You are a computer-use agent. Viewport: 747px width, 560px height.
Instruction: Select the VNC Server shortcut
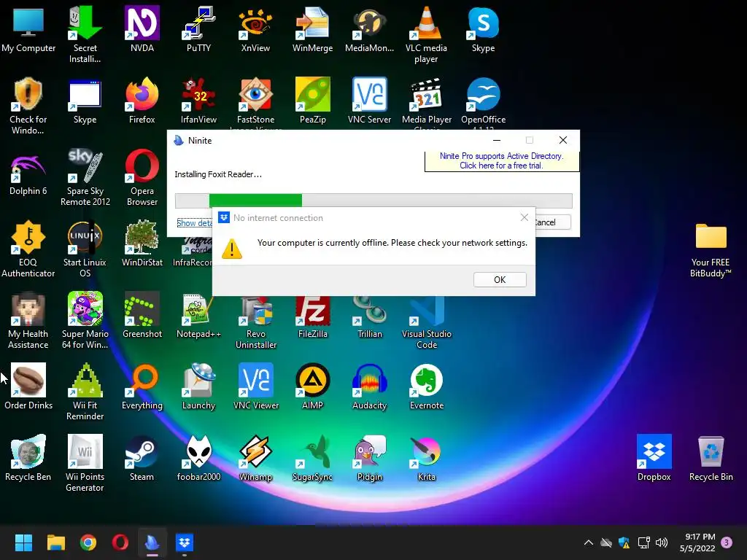tap(369, 101)
